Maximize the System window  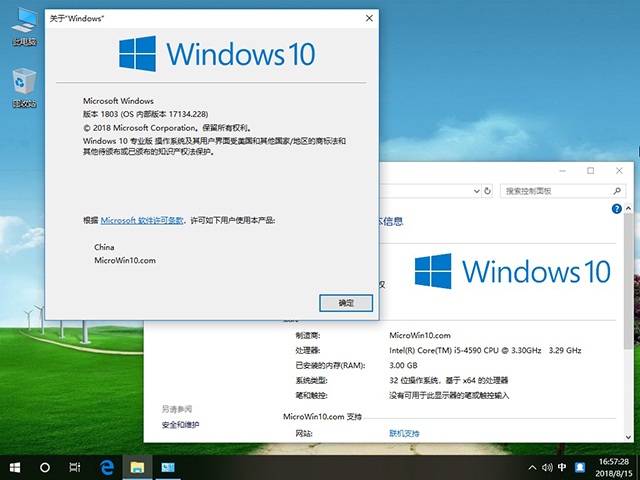tap(591, 171)
